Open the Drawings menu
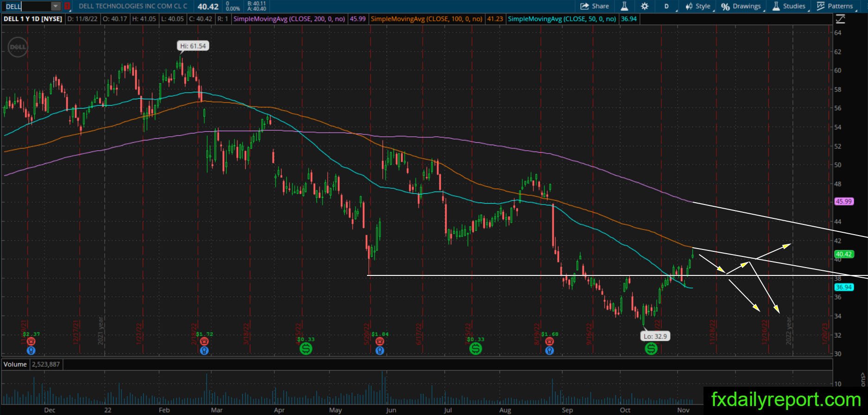Image resolution: width=868 pixels, height=415 pixels. click(741, 6)
